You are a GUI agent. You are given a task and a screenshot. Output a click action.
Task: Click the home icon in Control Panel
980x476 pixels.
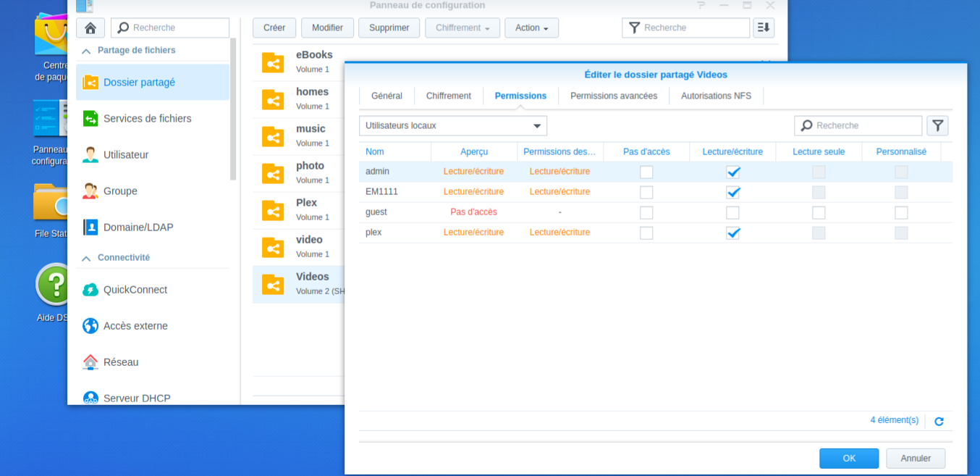90,28
